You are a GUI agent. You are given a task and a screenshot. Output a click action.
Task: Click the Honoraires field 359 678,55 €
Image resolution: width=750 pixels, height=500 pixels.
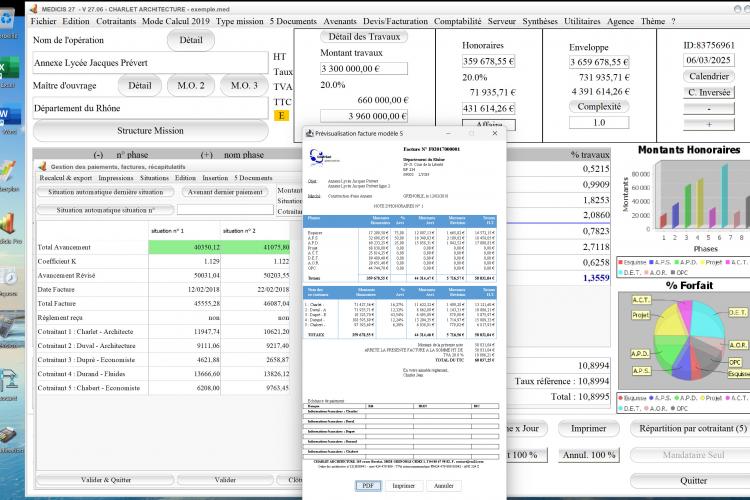(x=488, y=61)
